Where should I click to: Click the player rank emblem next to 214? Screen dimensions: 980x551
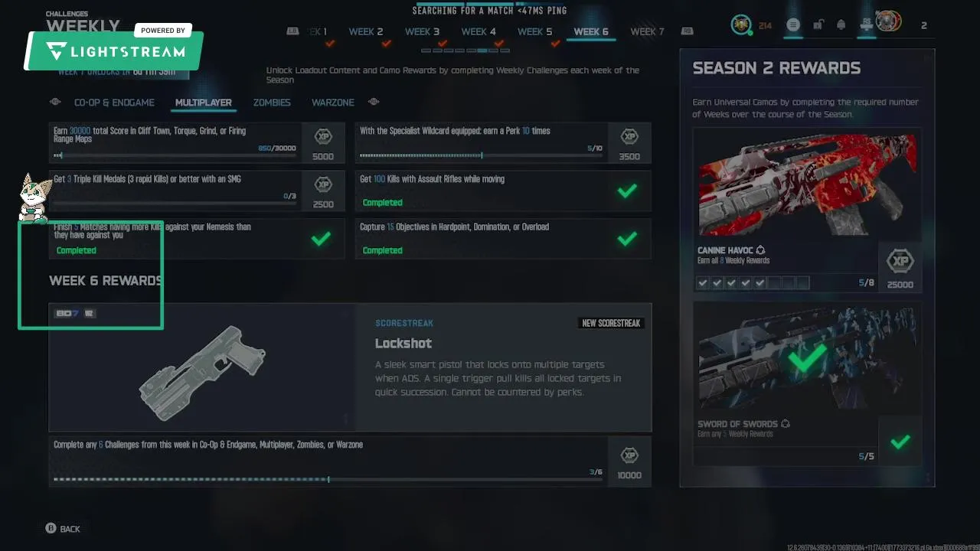pos(741,25)
